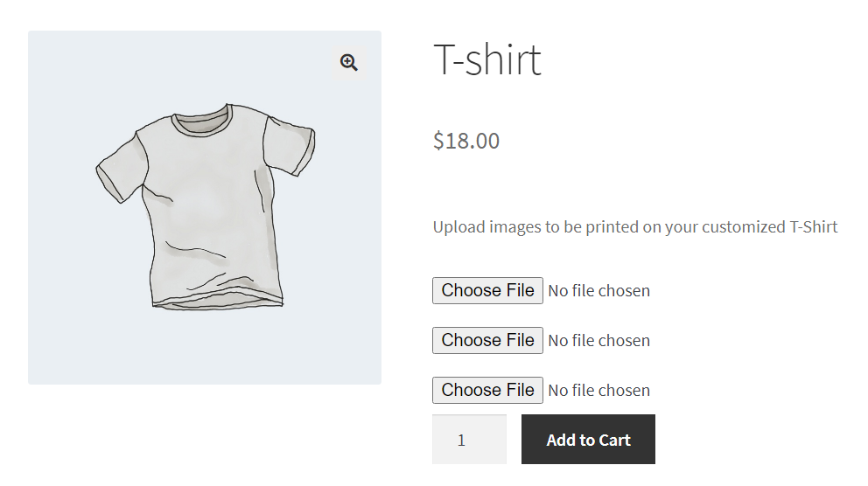This screenshot has width=868, height=486.
Task: Click the third Choose File button
Action: 487,390
